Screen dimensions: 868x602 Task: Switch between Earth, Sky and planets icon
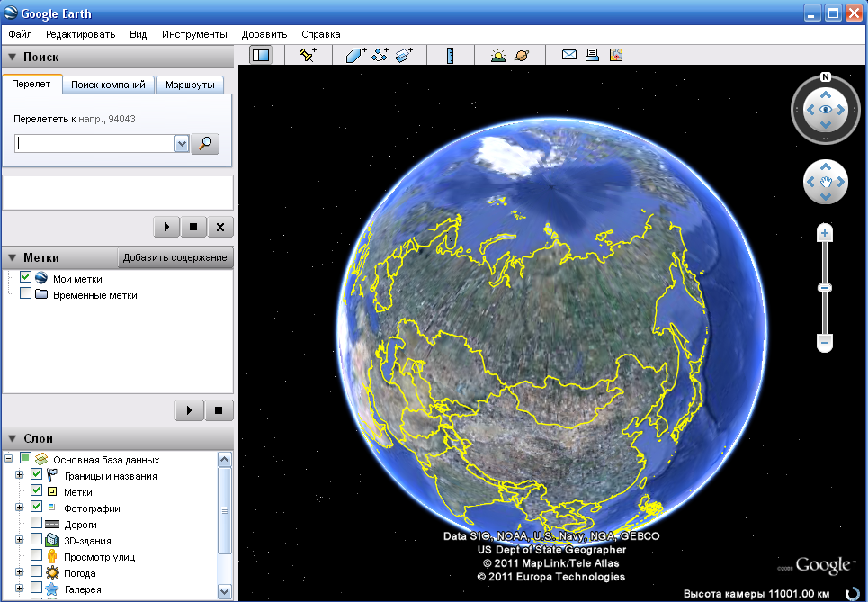point(522,55)
